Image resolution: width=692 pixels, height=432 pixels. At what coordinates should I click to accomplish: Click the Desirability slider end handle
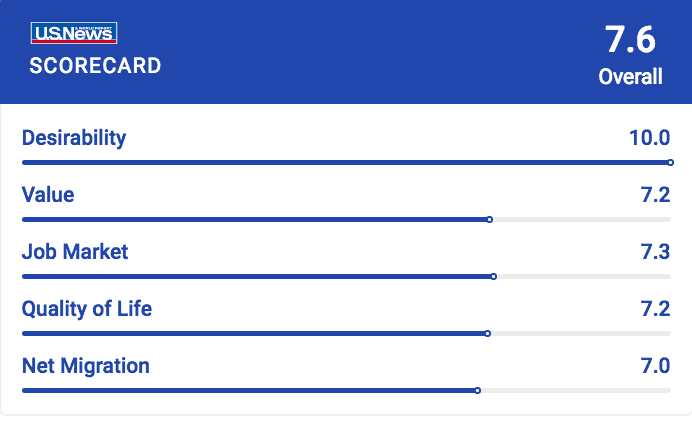[670, 162]
